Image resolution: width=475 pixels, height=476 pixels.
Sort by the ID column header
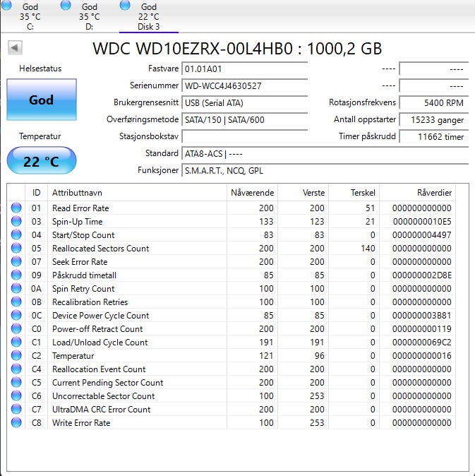(x=36, y=193)
